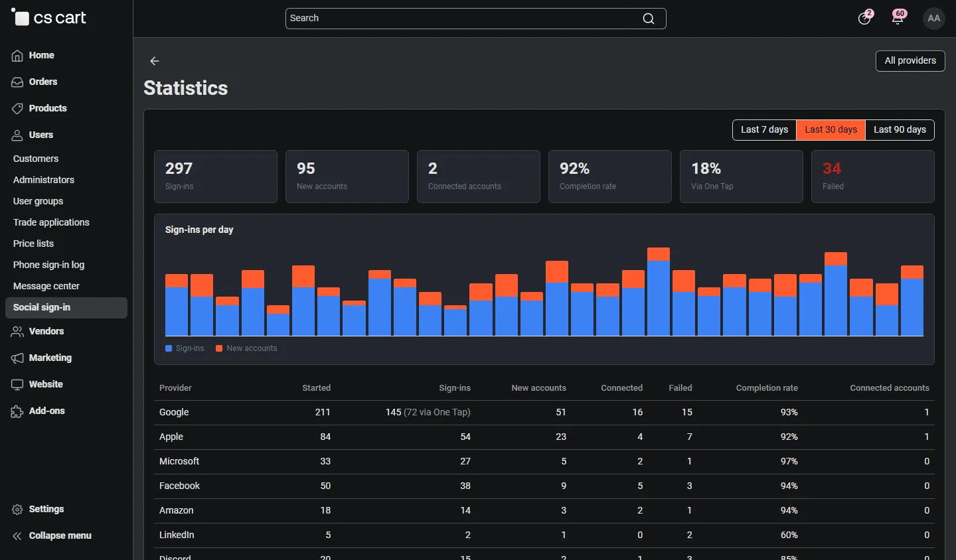Open the Price lists submenu item
The width and height of the screenshot is (956, 560).
click(33, 244)
